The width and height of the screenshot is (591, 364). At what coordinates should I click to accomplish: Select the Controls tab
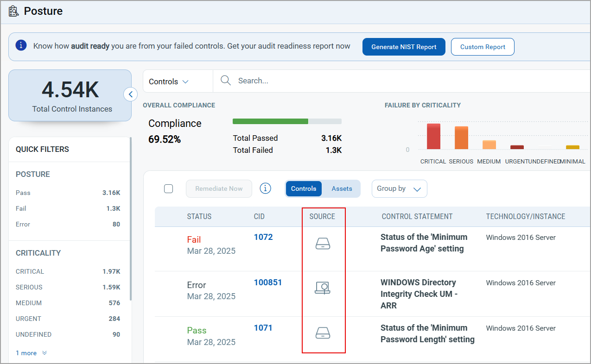click(304, 188)
